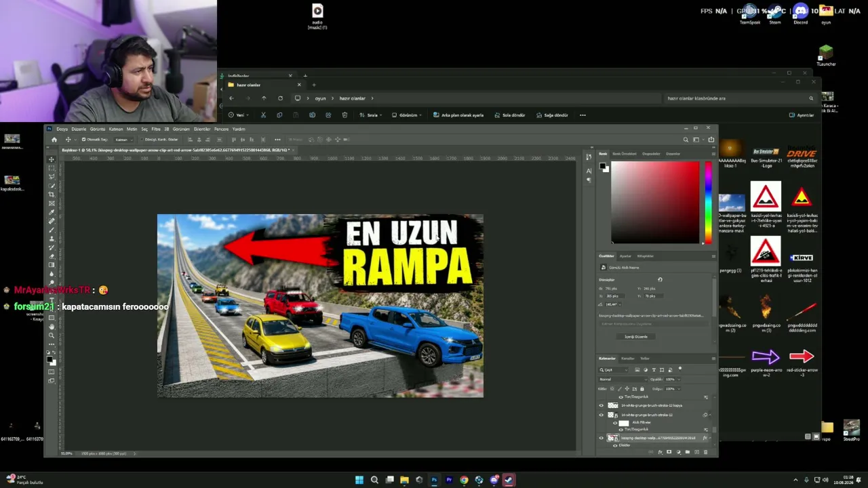The image size is (868, 488).
Task: Click the rainbow hue slider strip
Action: tap(708, 203)
